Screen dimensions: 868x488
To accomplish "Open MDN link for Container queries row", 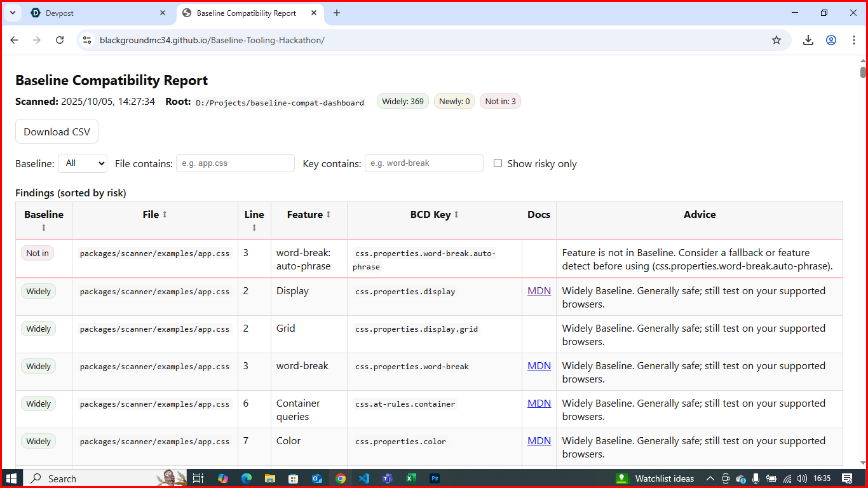I will point(539,403).
